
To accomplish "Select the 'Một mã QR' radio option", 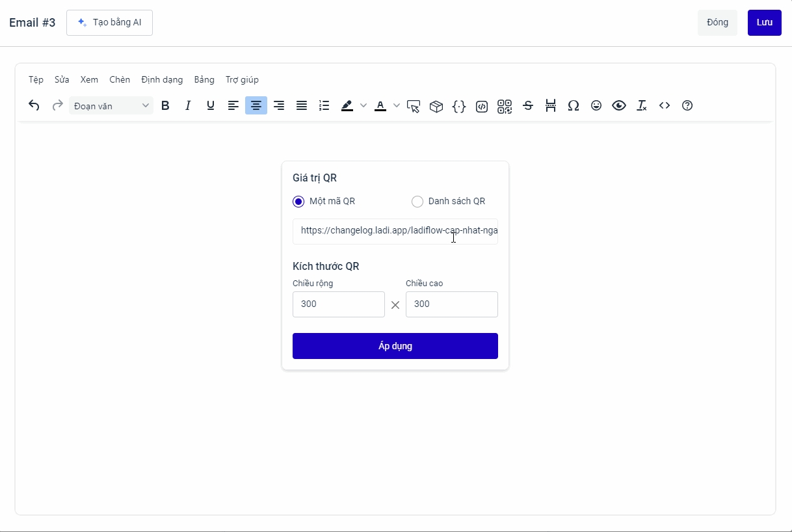I will 298,202.
